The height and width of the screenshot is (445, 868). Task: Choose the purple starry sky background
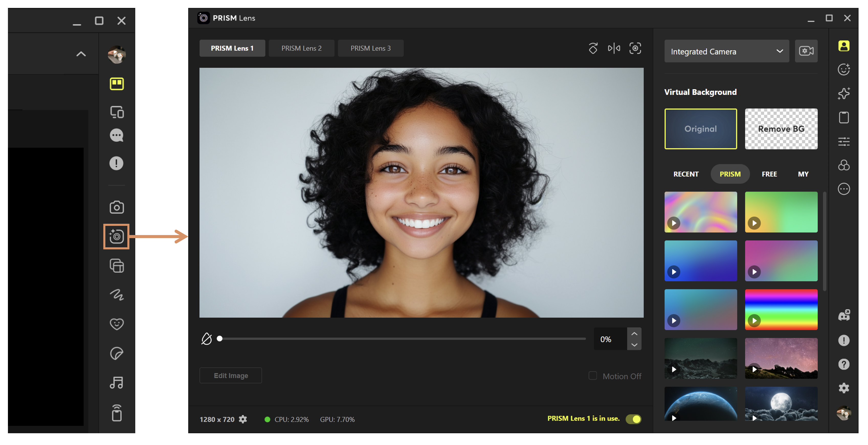pyautogui.click(x=781, y=358)
